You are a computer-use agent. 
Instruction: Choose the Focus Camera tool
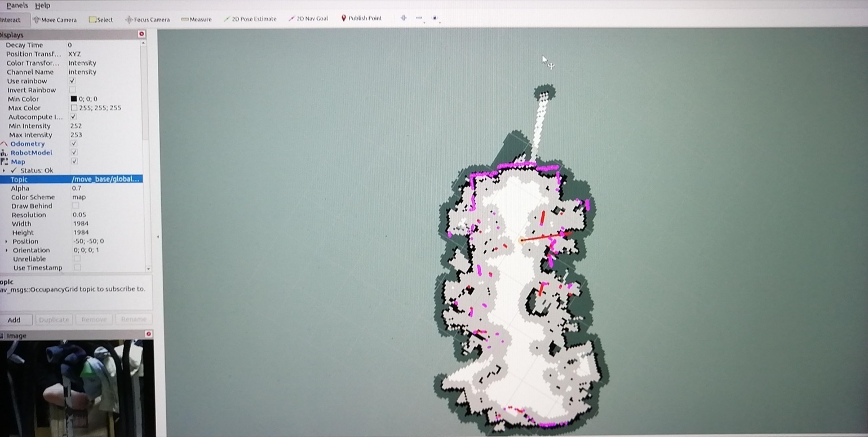[x=147, y=20]
